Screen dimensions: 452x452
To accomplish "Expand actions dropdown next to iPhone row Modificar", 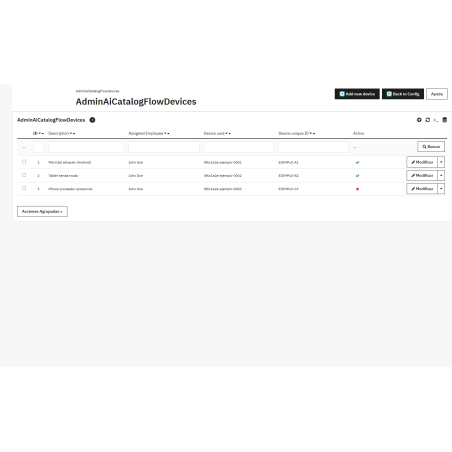I will click(x=441, y=189).
